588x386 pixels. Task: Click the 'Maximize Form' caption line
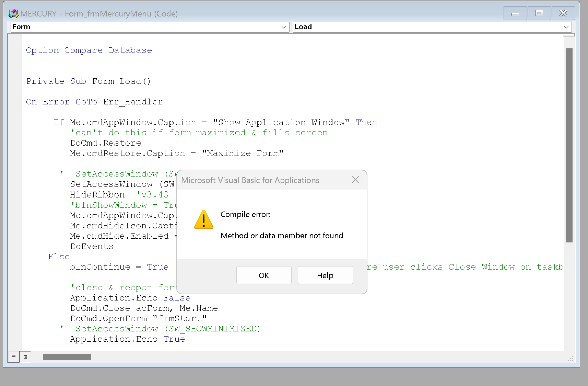point(177,153)
